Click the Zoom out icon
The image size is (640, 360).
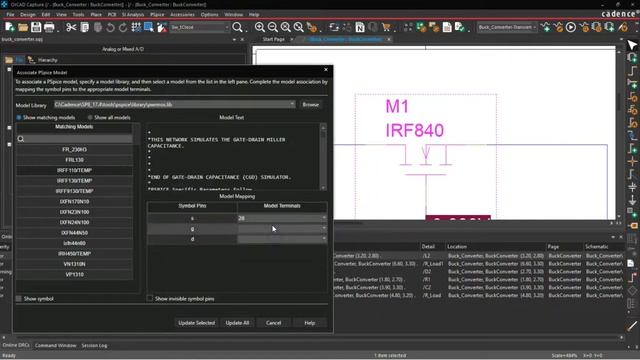click(x=273, y=27)
